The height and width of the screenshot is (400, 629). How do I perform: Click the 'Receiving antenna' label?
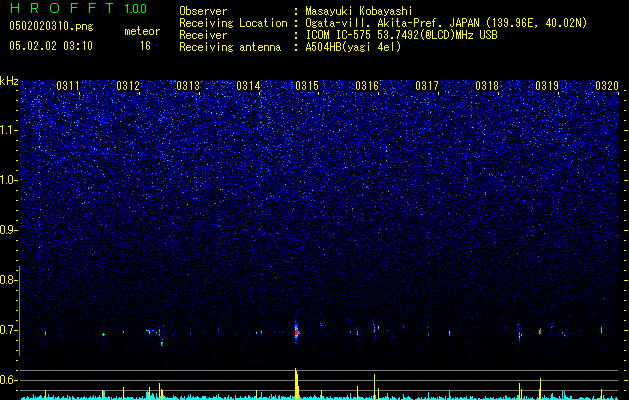tap(230, 47)
